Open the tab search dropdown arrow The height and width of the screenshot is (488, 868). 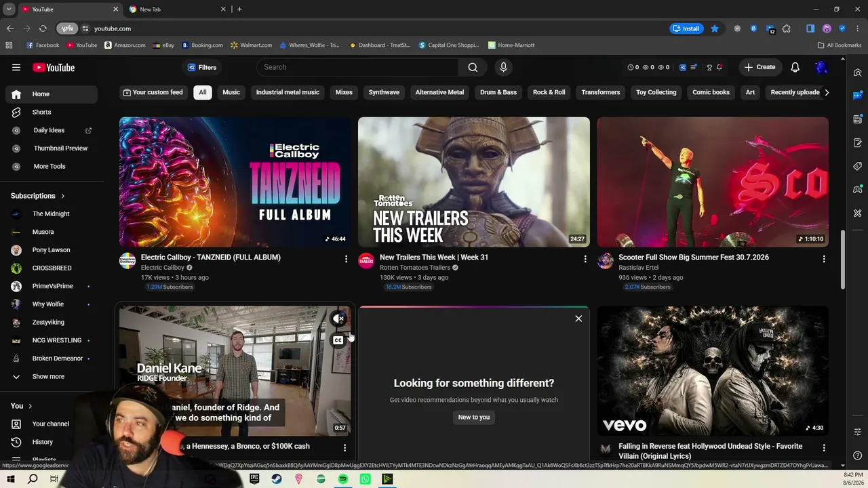(9, 9)
